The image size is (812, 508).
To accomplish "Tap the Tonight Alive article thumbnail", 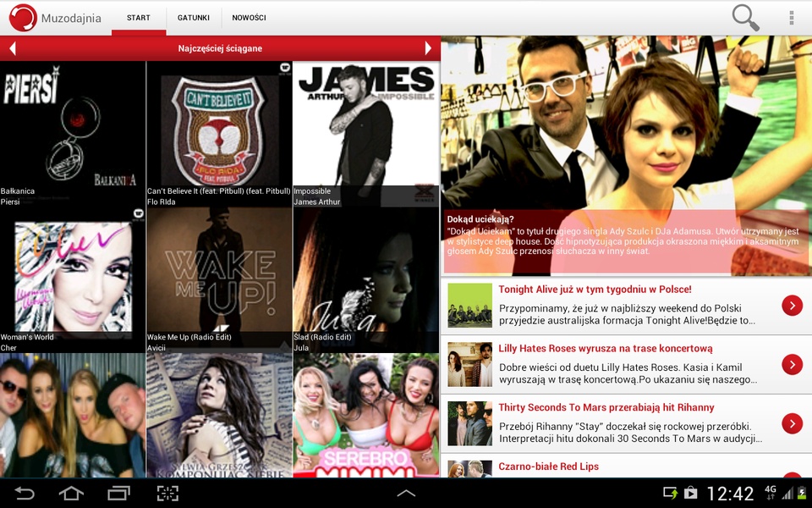I will click(x=469, y=306).
